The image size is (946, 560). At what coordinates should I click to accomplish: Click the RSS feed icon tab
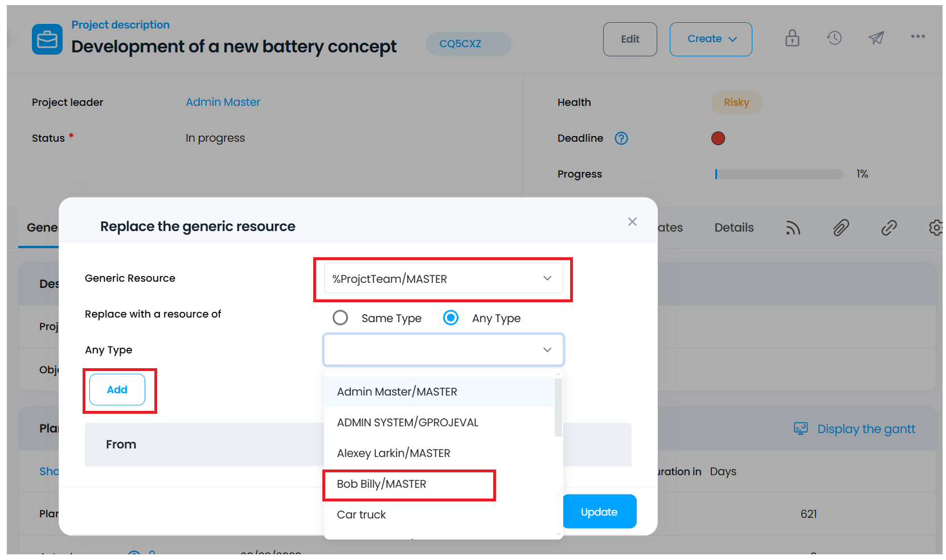coord(793,228)
